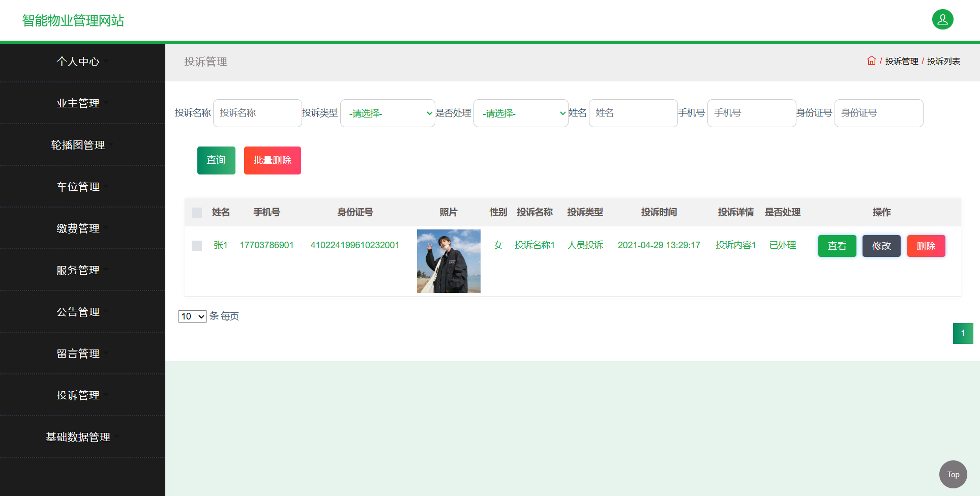
Task: Open the 投诉类型 selection dropdown
Action: [x=388, y=113]
